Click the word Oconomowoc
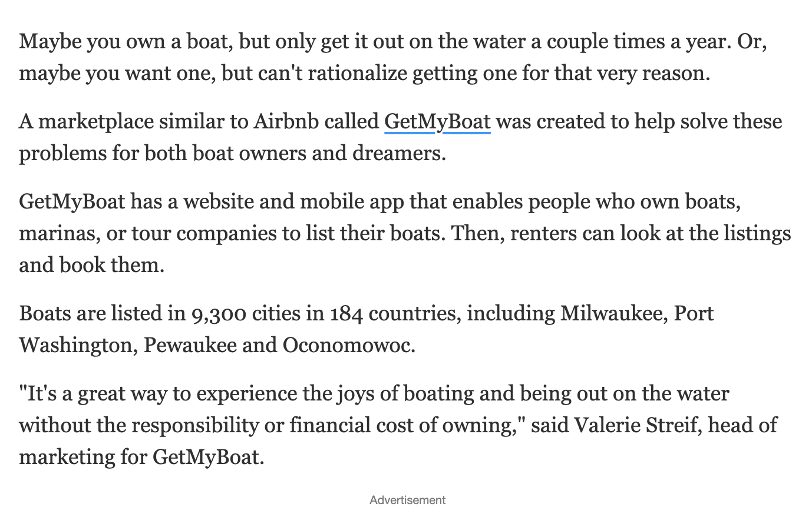 click(349, 345)
